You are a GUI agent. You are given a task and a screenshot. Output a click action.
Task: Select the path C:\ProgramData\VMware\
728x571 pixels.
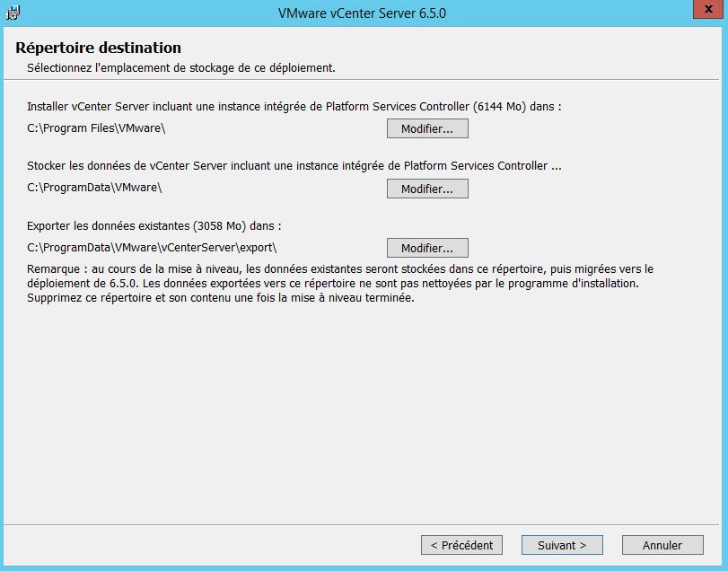coord(94,188)
